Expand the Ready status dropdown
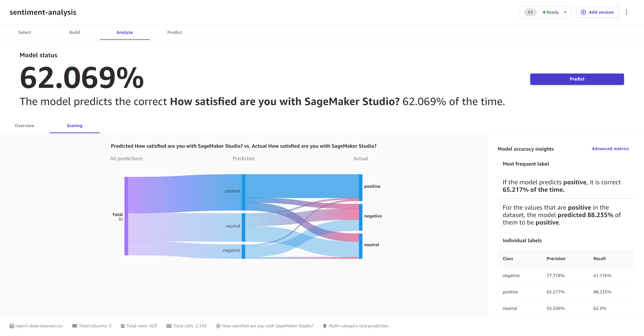Viewport: 644px width, 336px height. pos(566,12)
